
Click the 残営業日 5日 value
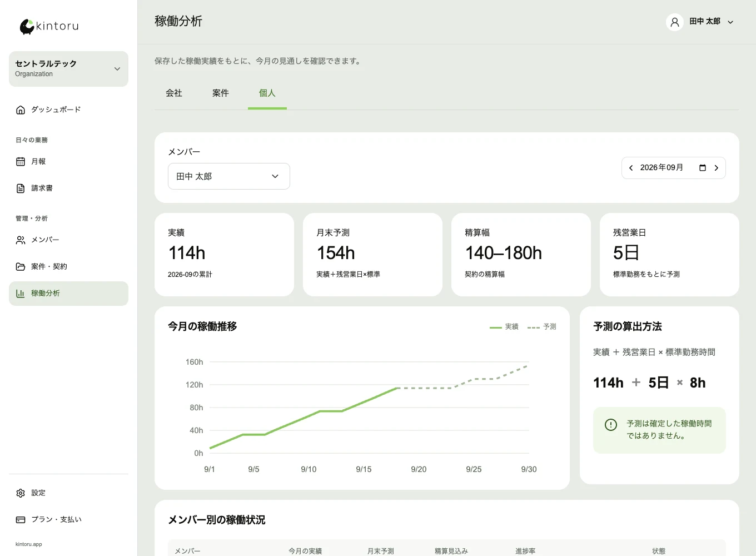coord(626,253)
